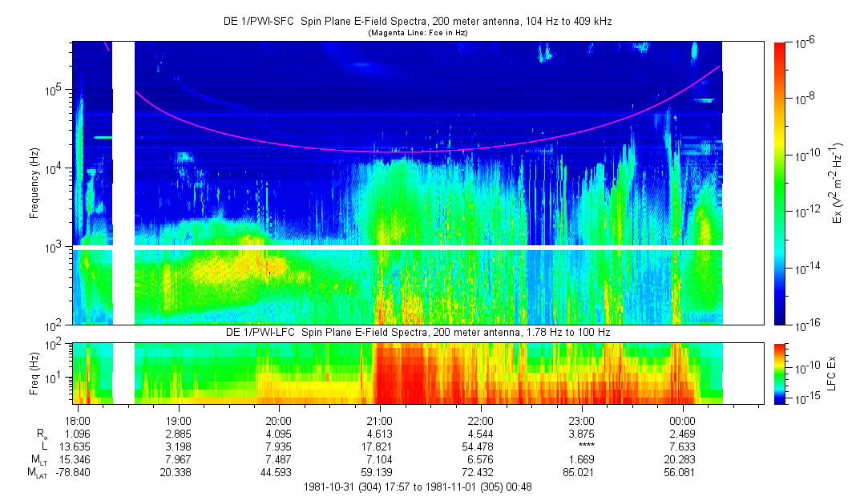Click the **** L value under 23:00
Screen dimensions: 868x497
click(586, 446)
